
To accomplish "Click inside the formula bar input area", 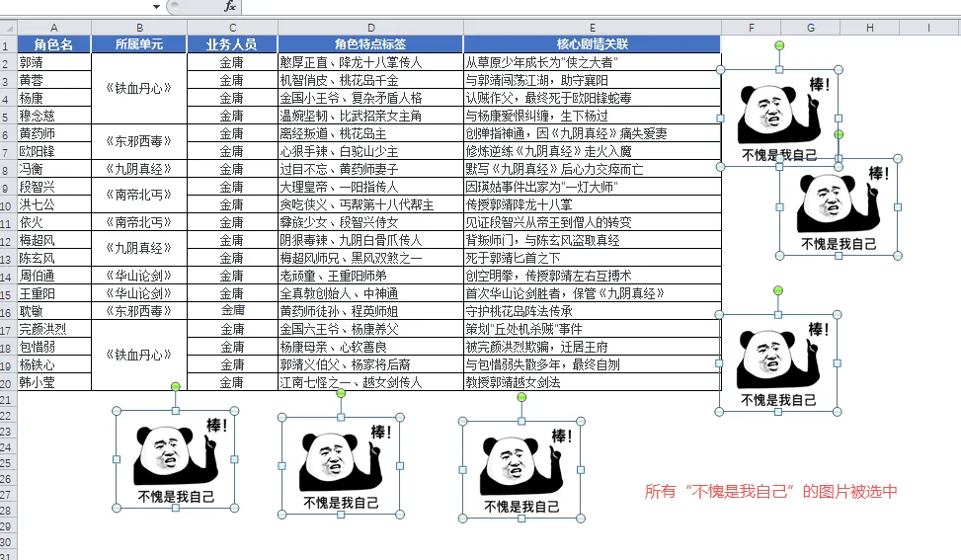I will pos(601,7).
